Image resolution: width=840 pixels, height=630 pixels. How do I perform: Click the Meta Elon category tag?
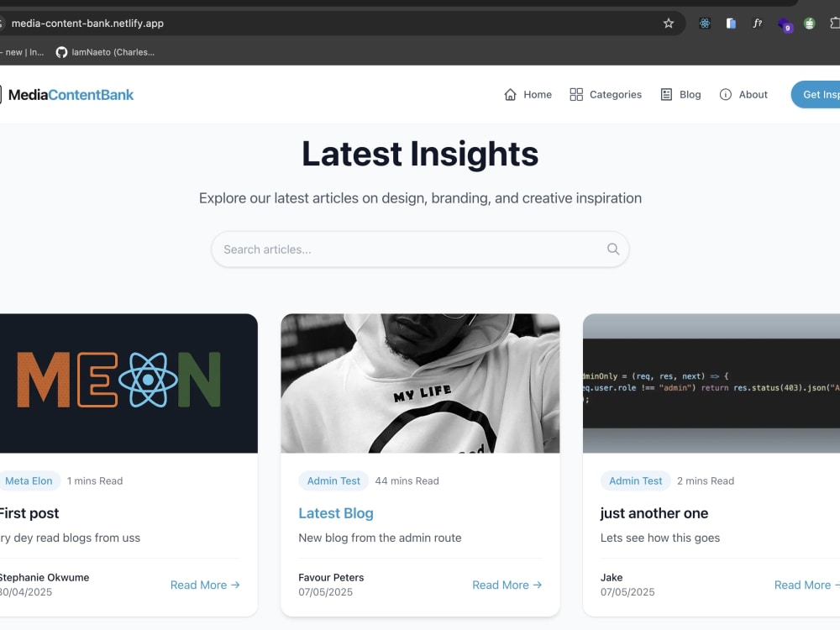29,480
